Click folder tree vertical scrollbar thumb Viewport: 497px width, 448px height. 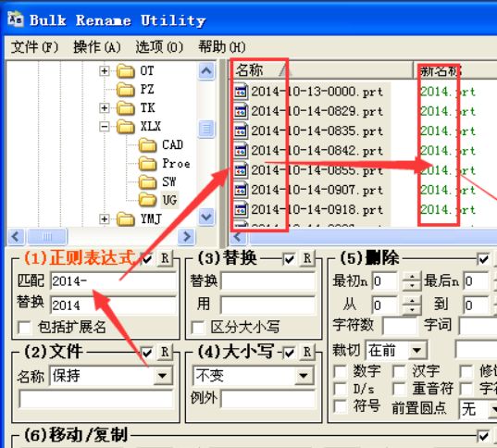[x=206, y=129]
